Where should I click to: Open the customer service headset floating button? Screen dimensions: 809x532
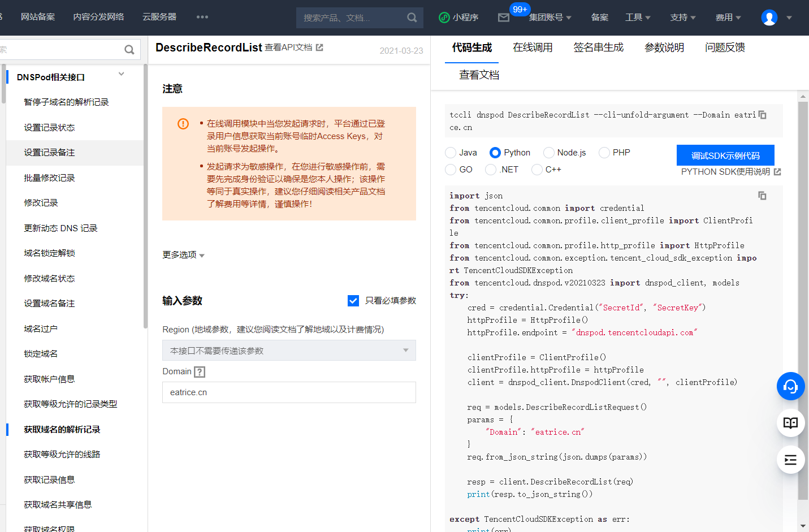coord(791,386)
